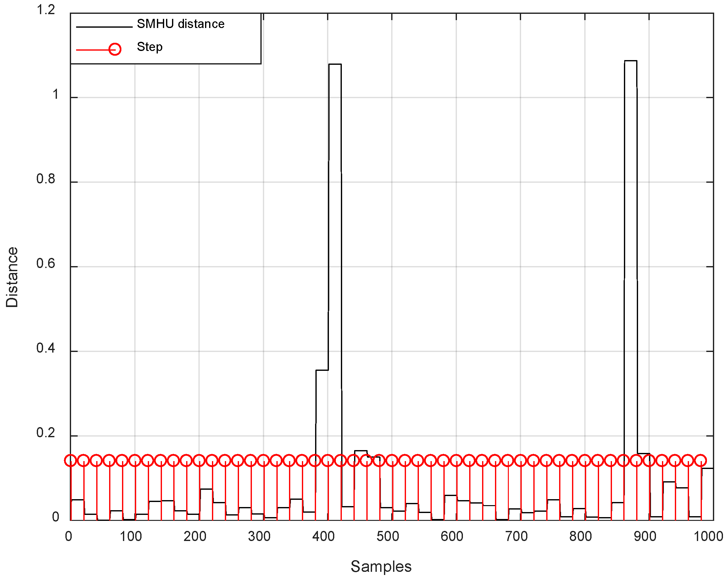Image resolution: width=728 pixels, height=580 pixels.
Task: Click the y-axis tick label 1.2
Action: 46,10
